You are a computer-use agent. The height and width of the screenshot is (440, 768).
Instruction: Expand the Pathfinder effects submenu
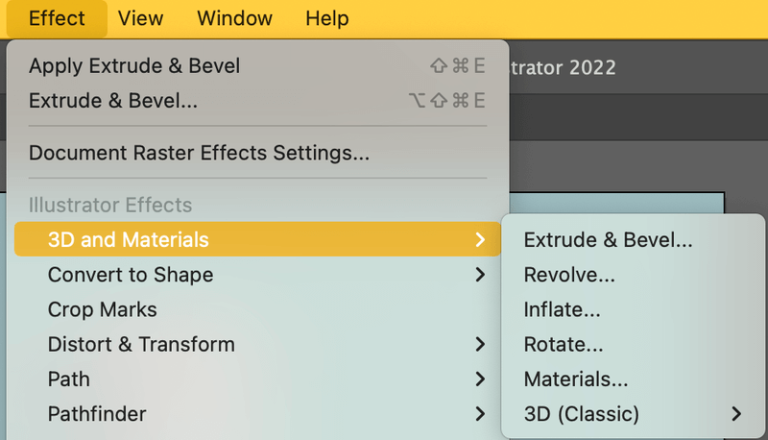97,414
